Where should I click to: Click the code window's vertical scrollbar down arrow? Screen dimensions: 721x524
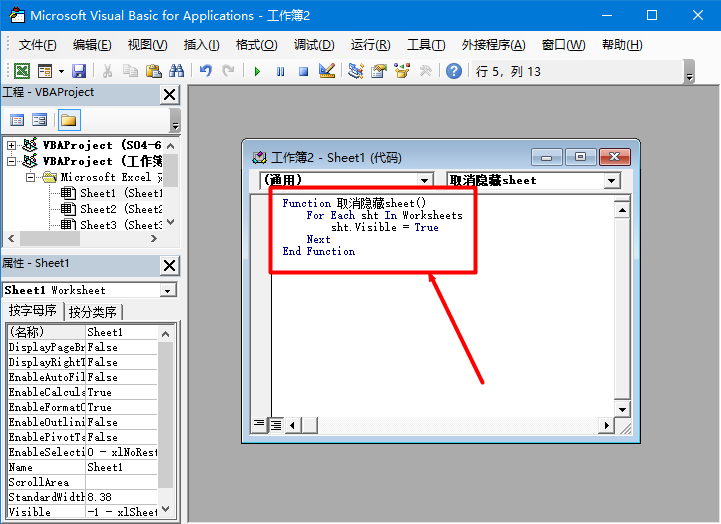[622, 410]
